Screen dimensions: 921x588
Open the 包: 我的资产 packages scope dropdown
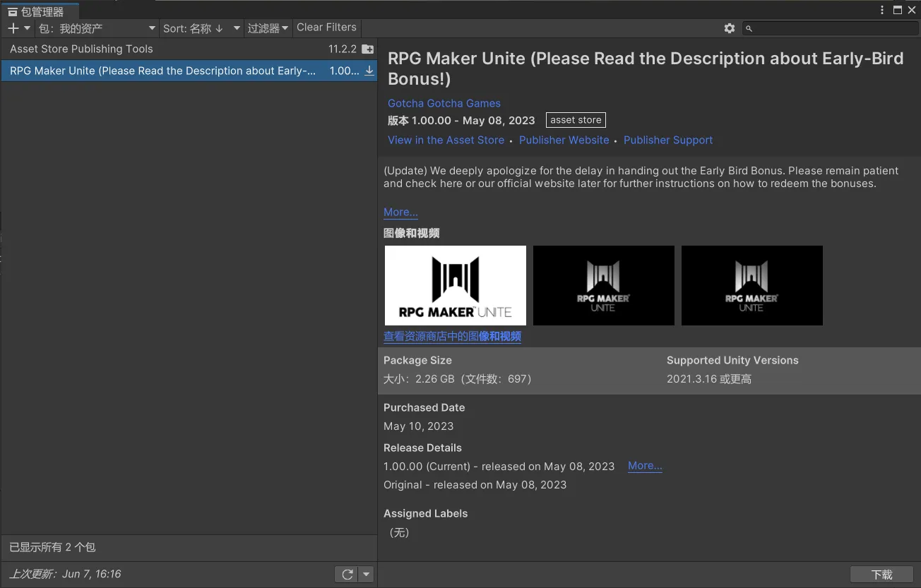(97, 28)
